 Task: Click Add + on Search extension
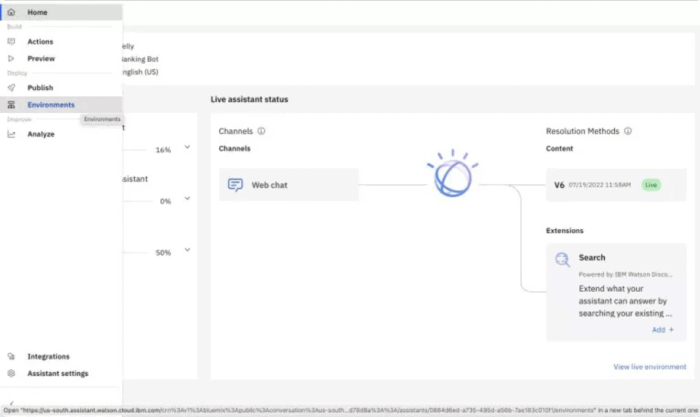(x=662, y=329)
